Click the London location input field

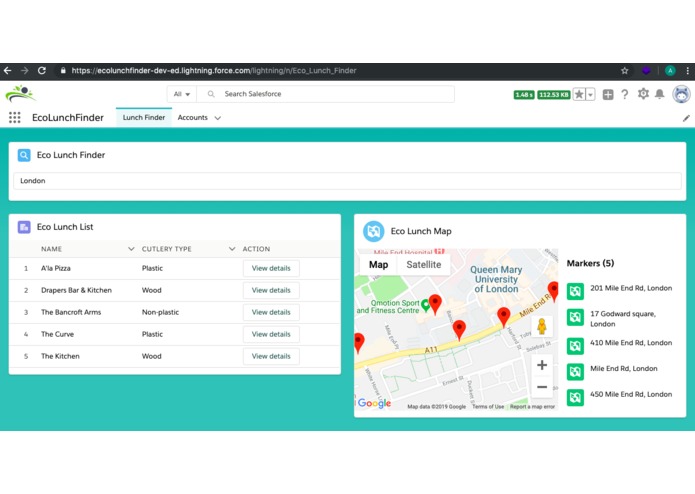[347, 181]
